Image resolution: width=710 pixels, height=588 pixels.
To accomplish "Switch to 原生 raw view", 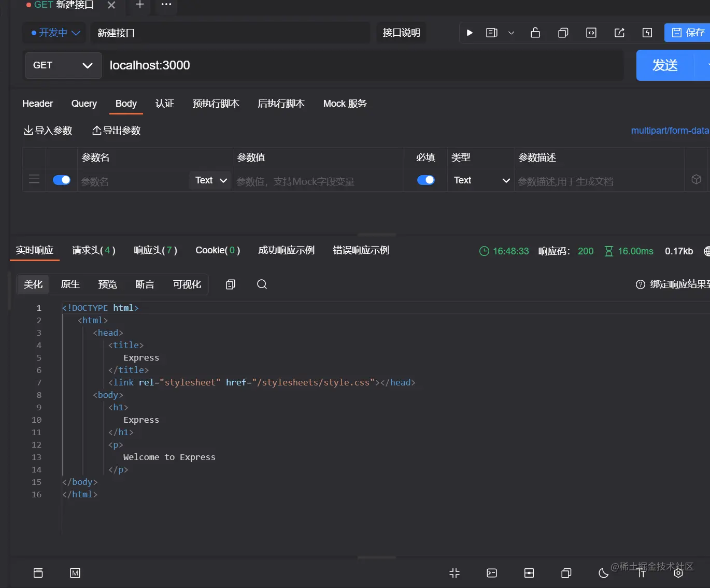I will coord(70,284).
